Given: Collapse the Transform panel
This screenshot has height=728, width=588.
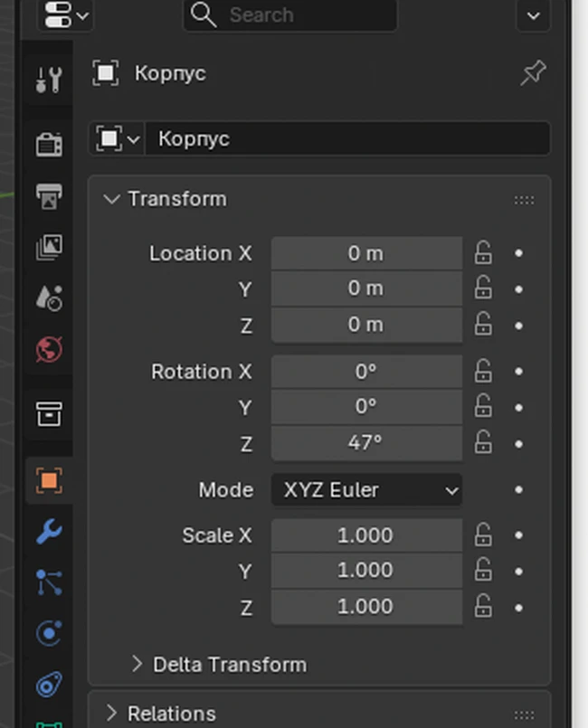Looking at the screenshot, I should click(x=111, y=199).
